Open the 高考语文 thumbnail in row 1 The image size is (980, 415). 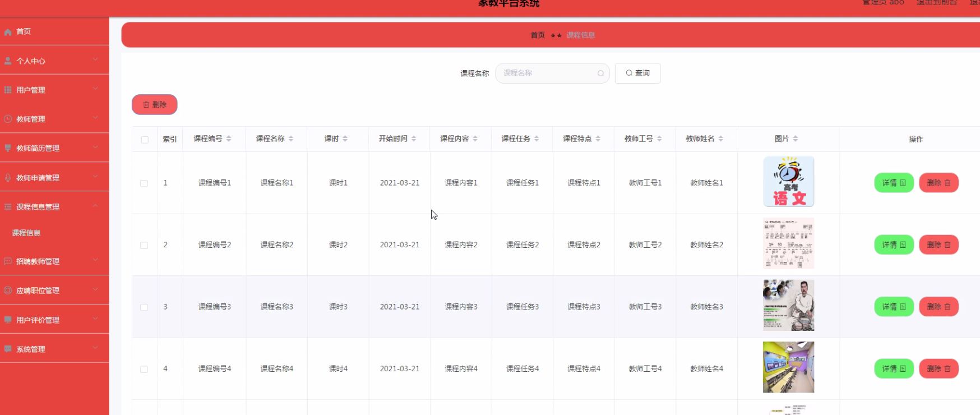788,182
